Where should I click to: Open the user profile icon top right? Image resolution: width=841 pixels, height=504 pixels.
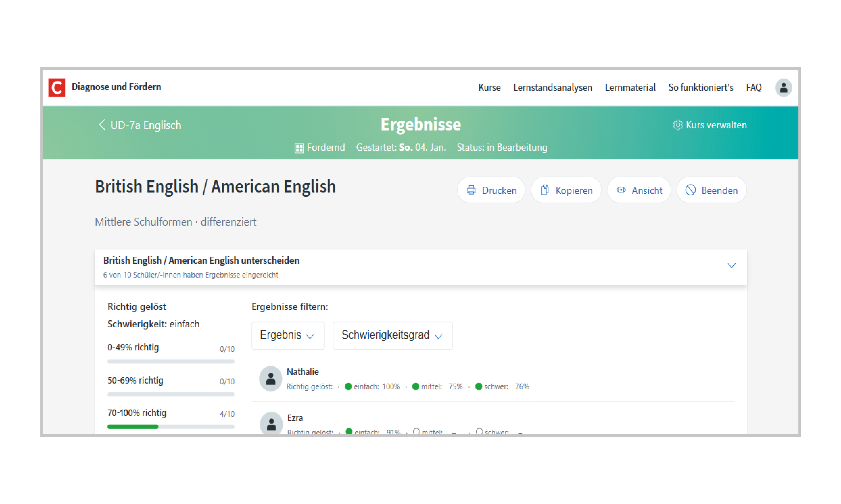[x=783, y=88]
